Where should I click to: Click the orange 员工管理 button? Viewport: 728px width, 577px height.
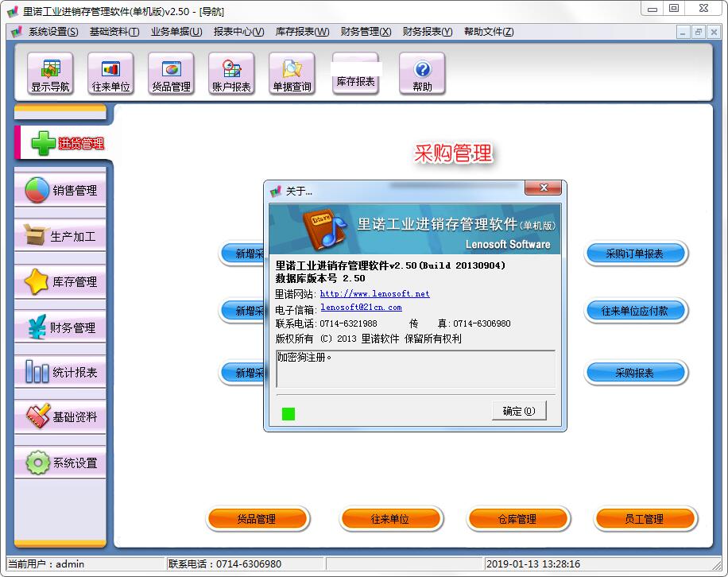(645, 519)
